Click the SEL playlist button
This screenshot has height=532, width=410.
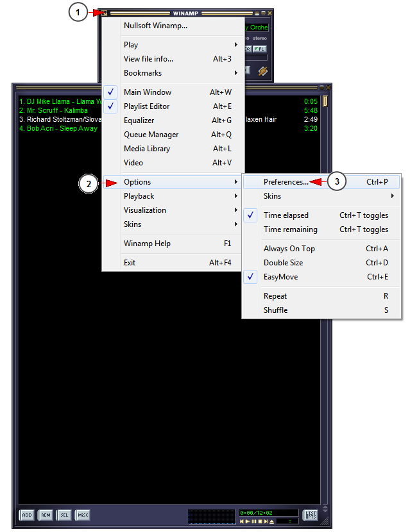[x=64, y=515]
